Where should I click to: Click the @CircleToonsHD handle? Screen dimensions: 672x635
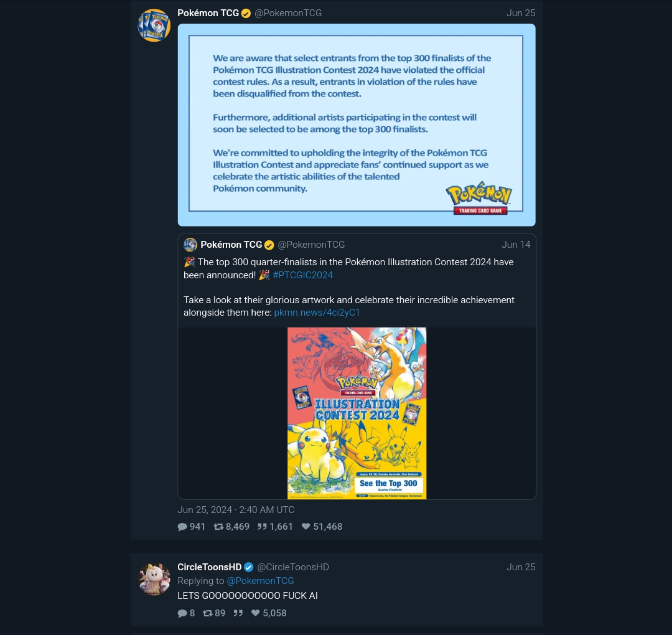coord(293,567)
